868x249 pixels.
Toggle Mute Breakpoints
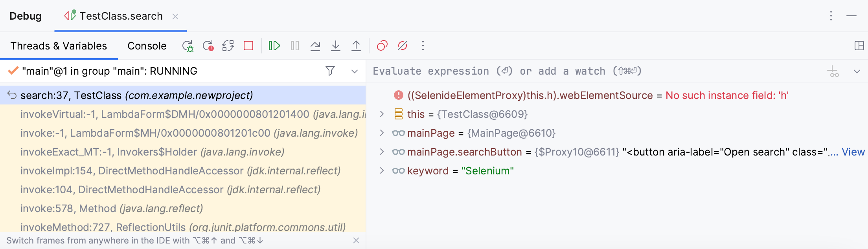click(x=403, y=46)
